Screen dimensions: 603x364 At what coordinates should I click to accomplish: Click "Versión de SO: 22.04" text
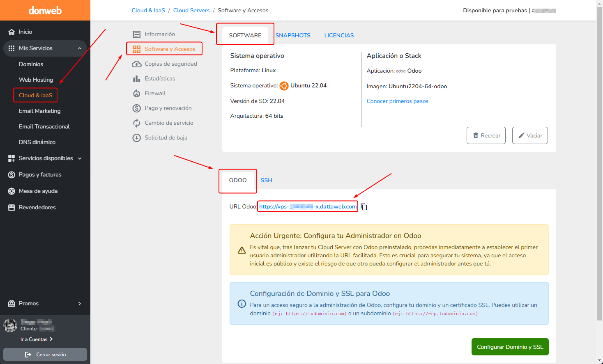pyautogui.click(x=258, y=101)
